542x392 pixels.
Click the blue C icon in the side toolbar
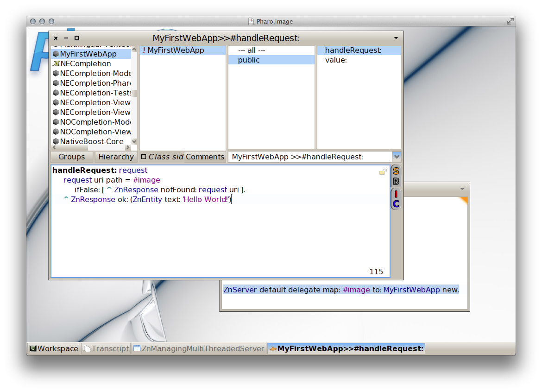(396, 204)
